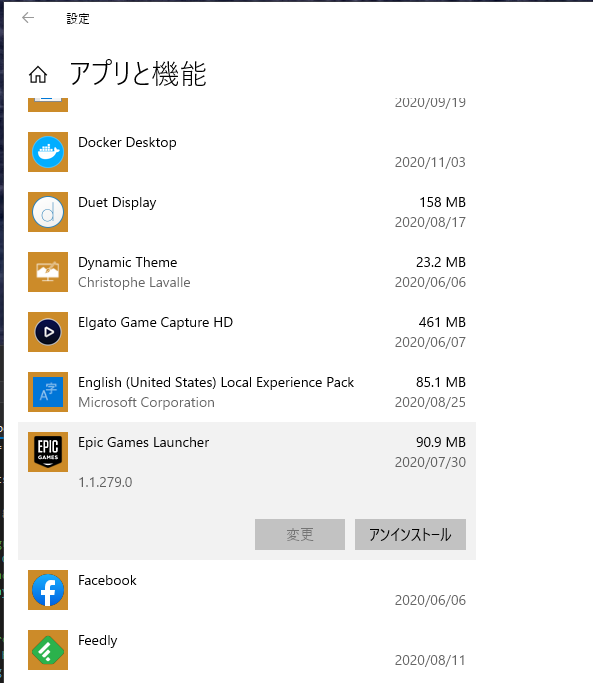Select English (United States) Local Experience Pack
This screenshot has width=593, height=683.
(216, 382)
